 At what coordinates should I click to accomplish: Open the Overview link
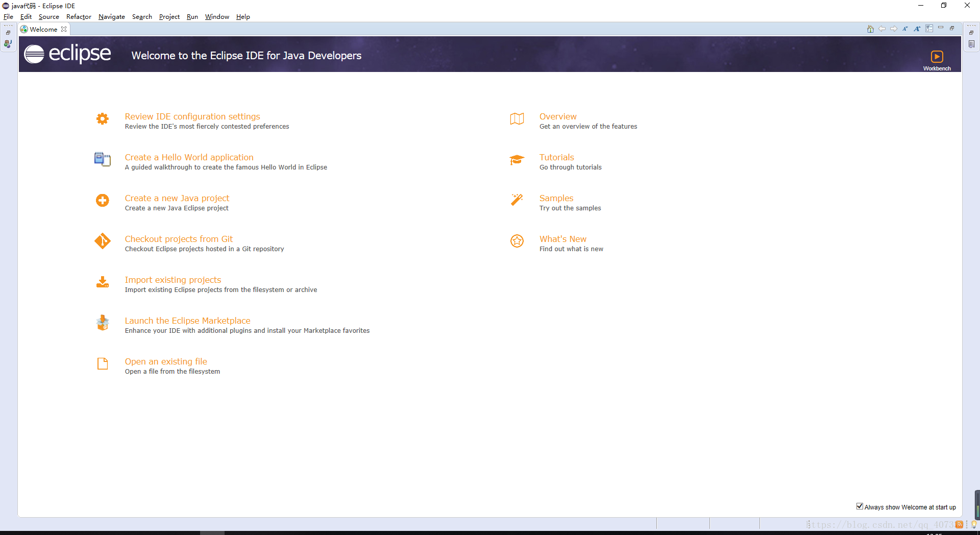(558, 116)
